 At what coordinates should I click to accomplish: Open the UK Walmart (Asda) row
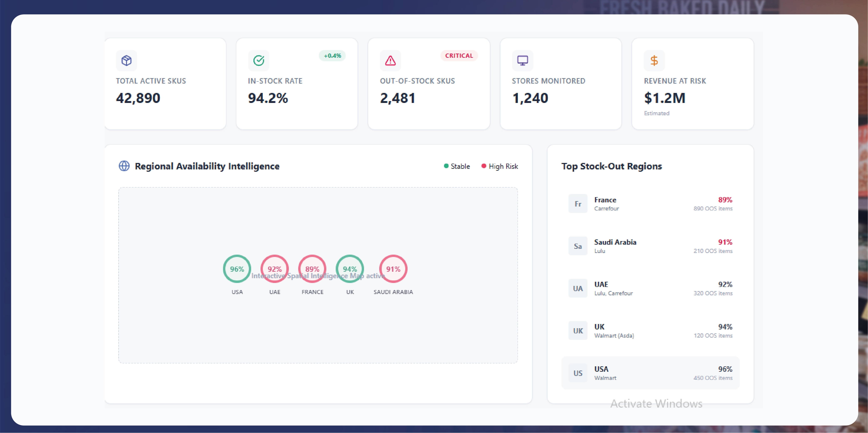pyautogui.click(x=650, y=331)
